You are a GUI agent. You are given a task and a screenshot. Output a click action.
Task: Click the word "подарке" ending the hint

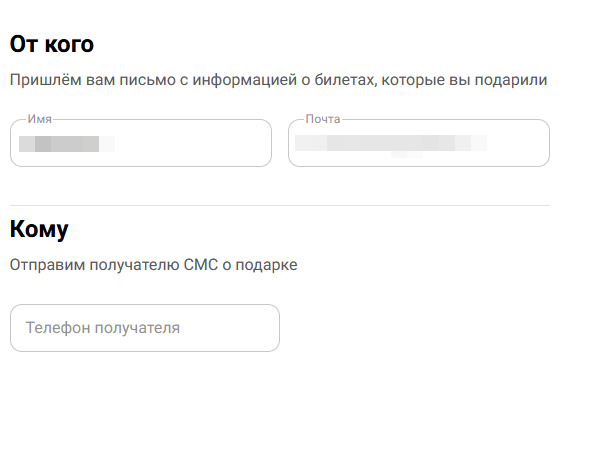[x=270, y=265]
